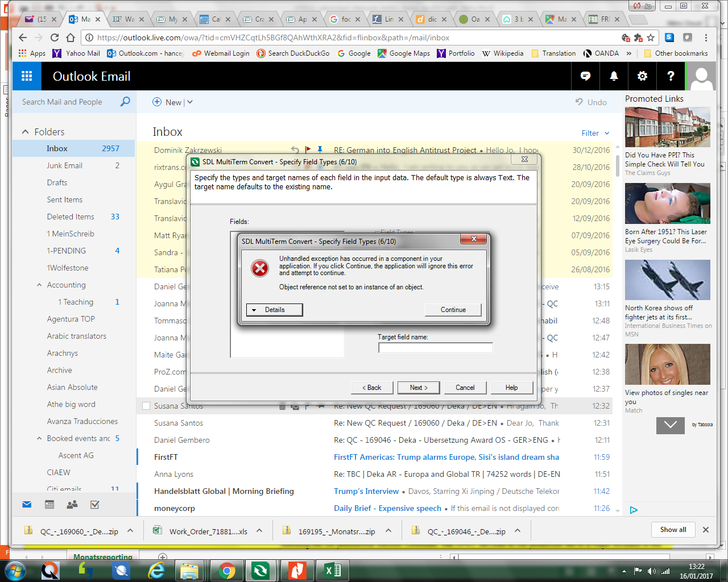This screenshot has height=582, width=728.
Task: Open the inbox Filter dropdown
Action: pyautogui.click(x=595, y=133)
